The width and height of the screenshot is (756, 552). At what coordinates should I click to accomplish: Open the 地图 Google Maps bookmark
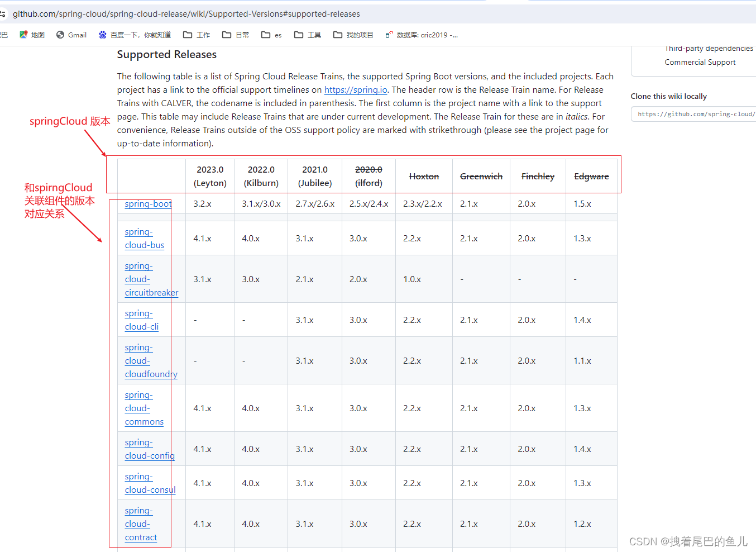tap(32, 35)
